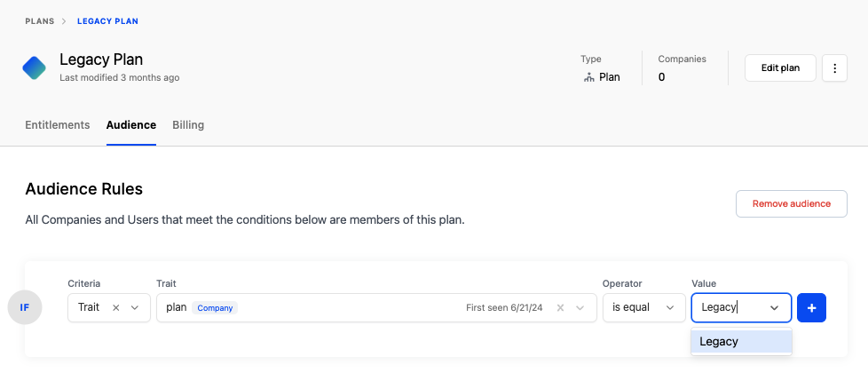This screenshot has width=868, height=381.
Task: Click the Legacy Plan diamond logo icon
Action: click(x=35, y=67)
